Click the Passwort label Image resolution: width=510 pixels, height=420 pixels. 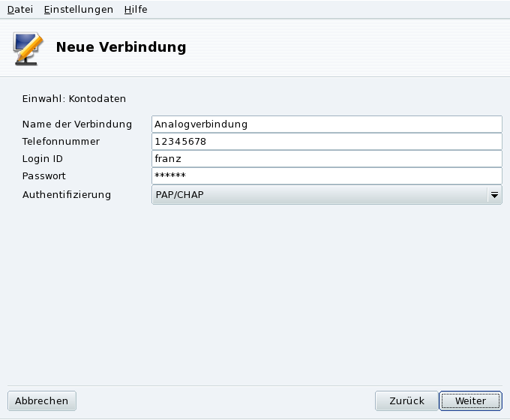[x=43, y=175]
